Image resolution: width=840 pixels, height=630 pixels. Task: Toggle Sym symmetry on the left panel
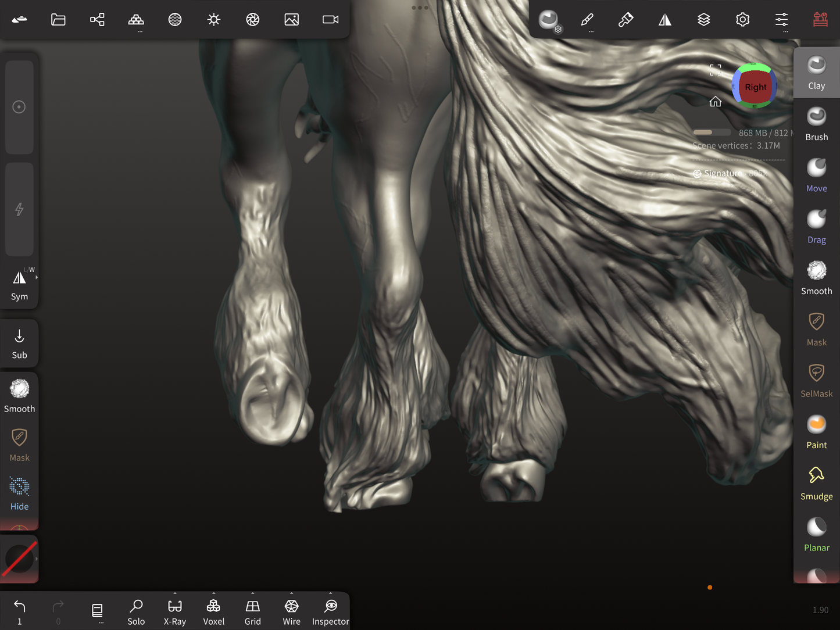tap(19, 285)
